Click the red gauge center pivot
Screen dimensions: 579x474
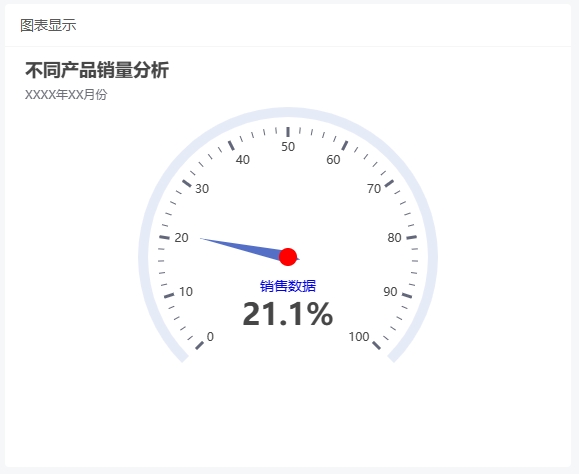[288, 257]
